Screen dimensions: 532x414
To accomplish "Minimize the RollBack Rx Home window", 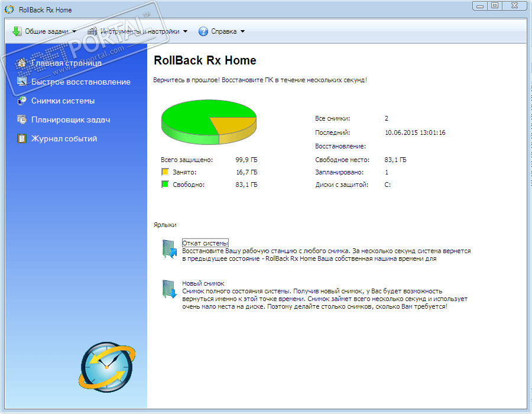I will pyautogui.click(x=480, y=6).
